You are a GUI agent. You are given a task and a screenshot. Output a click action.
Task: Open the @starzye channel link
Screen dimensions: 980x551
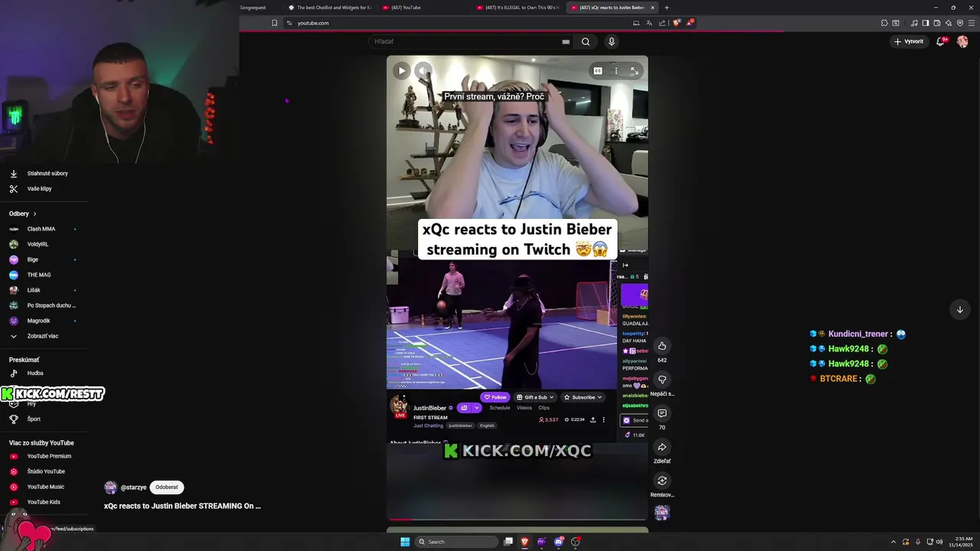tap(133, 487)
